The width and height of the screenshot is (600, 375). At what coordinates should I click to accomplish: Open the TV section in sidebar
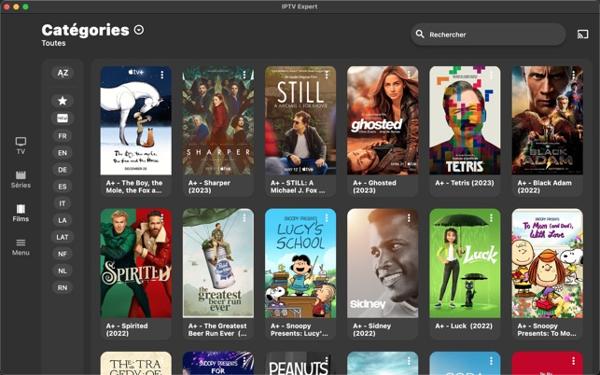pos(21,146)
